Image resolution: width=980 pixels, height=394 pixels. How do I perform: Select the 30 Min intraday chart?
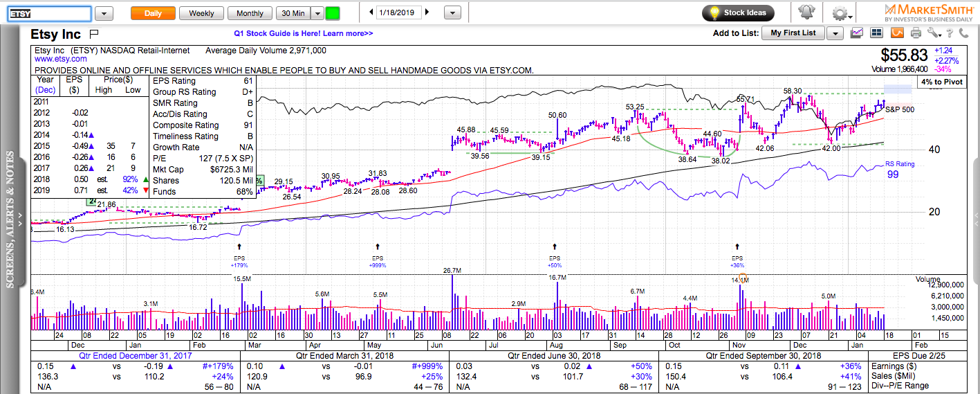tap(293, 13)
